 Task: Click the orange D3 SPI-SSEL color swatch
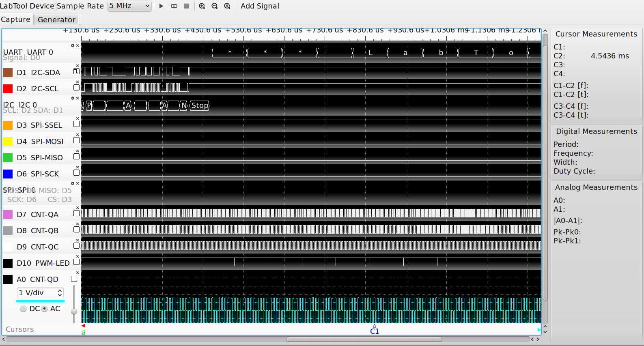tap(8, 125)
